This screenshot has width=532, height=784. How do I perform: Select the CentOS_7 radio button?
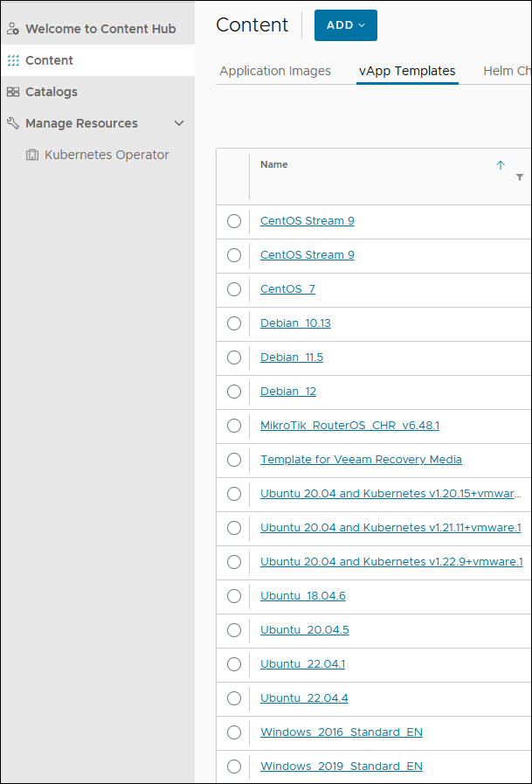coord(234,289)
